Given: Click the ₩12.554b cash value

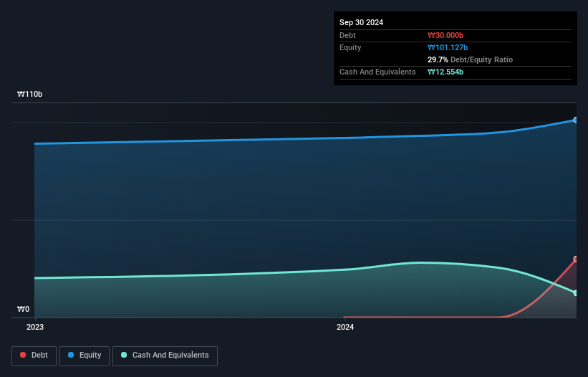Looking at the screenshot, I should pyautogui.click(x=445, y=72).
